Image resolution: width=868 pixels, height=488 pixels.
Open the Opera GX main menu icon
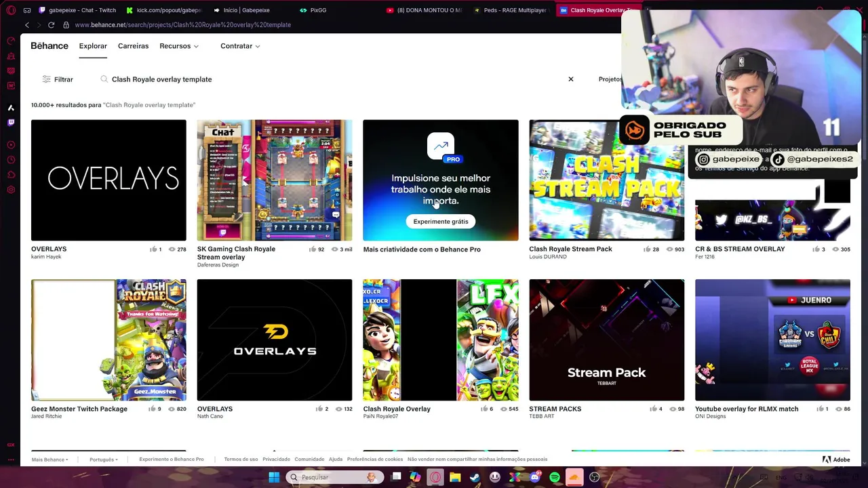10,10
